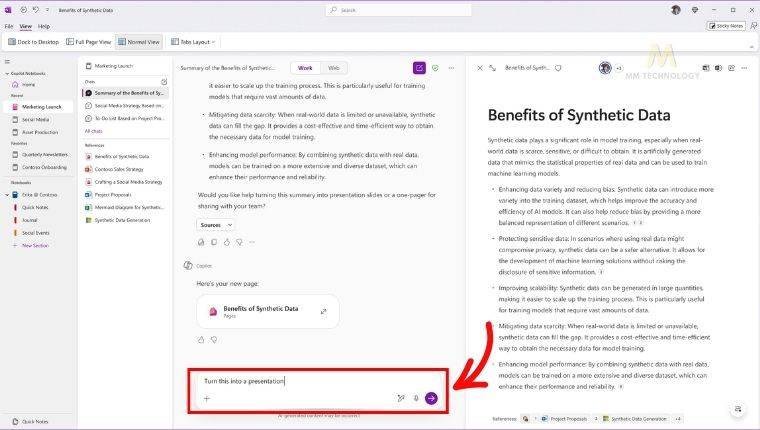Collapse the Copilot Notebooks section
This screenshot has height=430, width=760.
[7, 74]
